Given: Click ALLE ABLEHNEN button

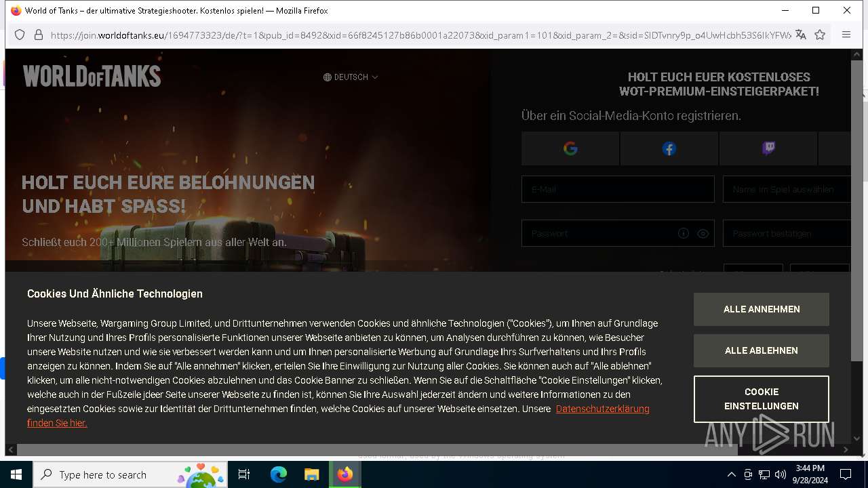Looking at the screenshot, I should [762, 350].
